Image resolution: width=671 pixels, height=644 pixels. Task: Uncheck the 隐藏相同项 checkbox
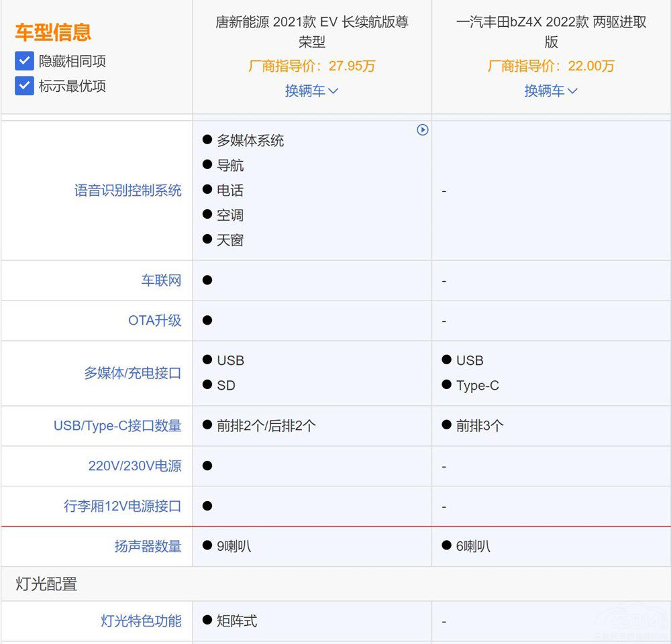click(x=24, y=60)
